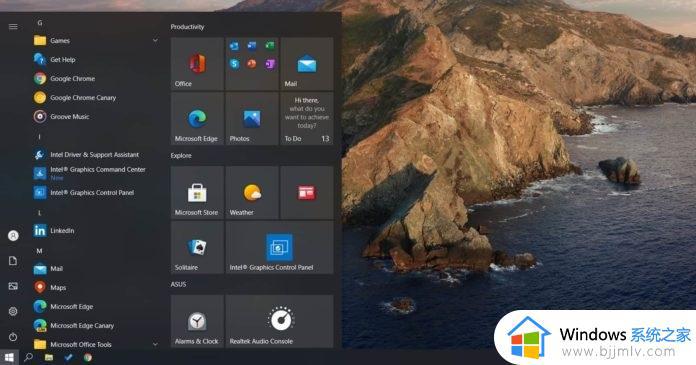Expand the Start menu hamburger button
The width and height of the screenshot is (696, 365).
point(13,27)
